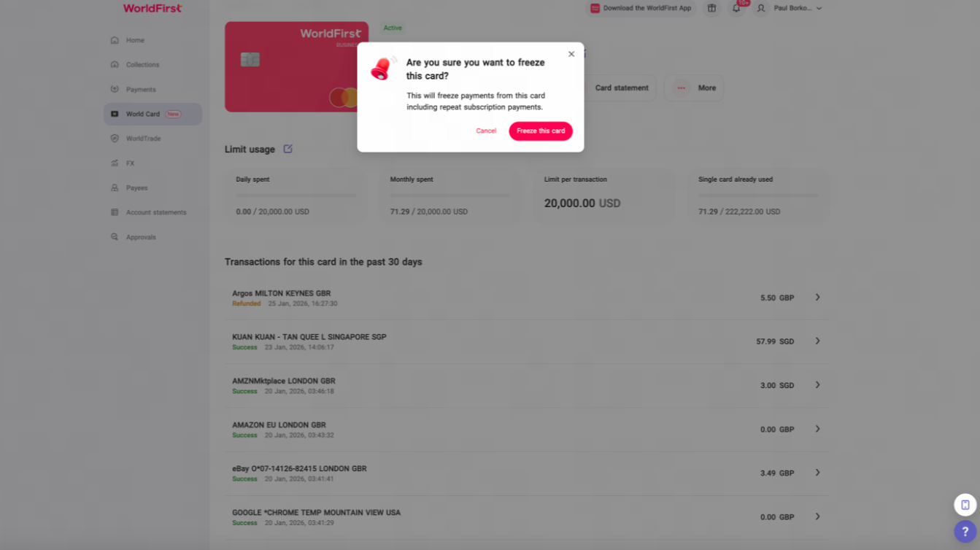This screenshot has width=980, height=550.
Task: Click the edit icon beside Limit usage
Action: (288, 149)
